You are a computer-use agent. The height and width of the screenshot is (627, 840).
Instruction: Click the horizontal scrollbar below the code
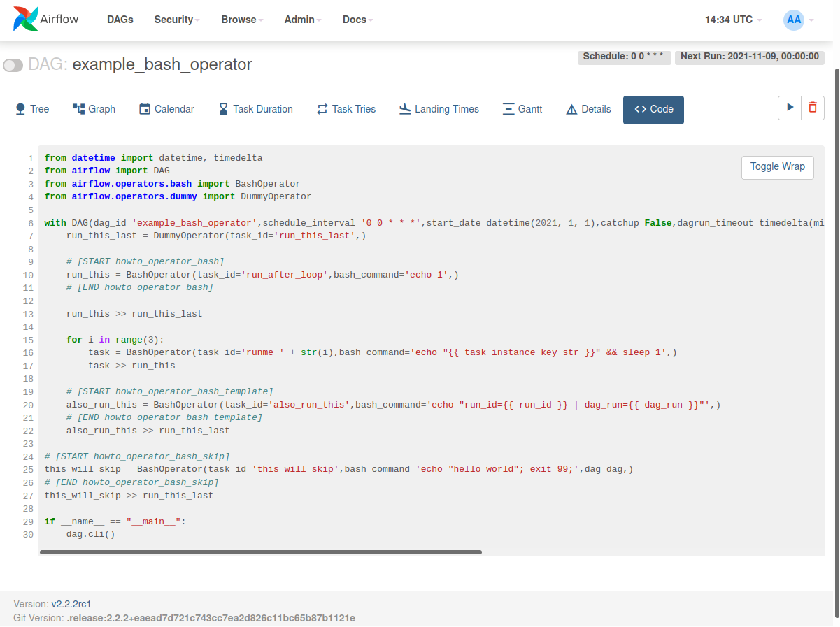pos(260,552)
